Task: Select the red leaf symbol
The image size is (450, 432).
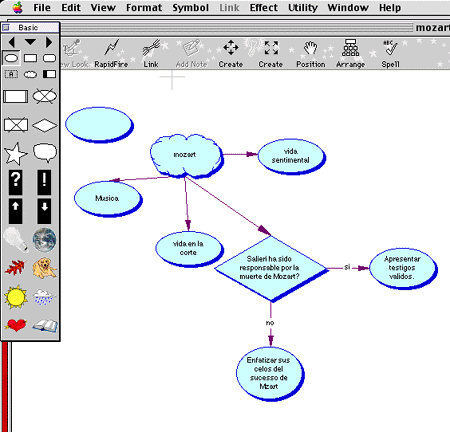Action: click(15, 268)
